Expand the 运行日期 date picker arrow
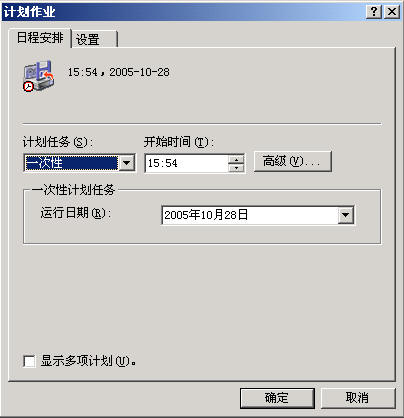Image resolution: width=404 pixels, height=418 pixels. coord(345,215)
